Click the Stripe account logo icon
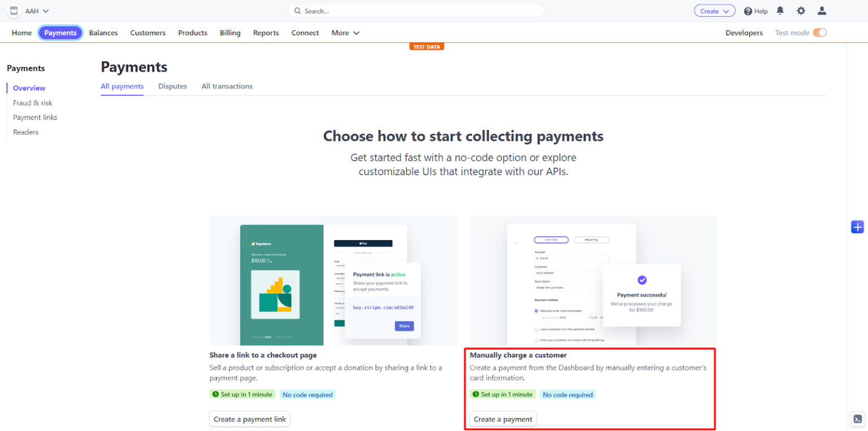Image resolution: width=868 pixels, height=431 pixels. tap(13, 10)
